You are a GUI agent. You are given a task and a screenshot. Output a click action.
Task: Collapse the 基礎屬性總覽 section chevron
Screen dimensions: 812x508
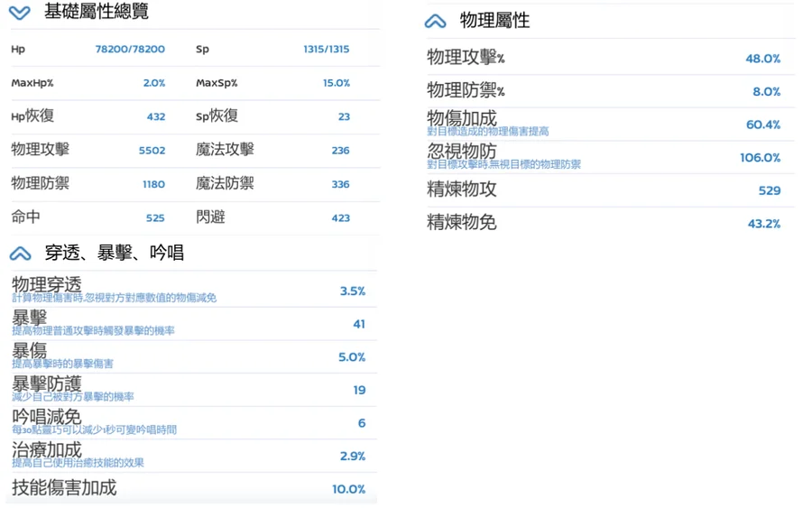click(20, 12)
